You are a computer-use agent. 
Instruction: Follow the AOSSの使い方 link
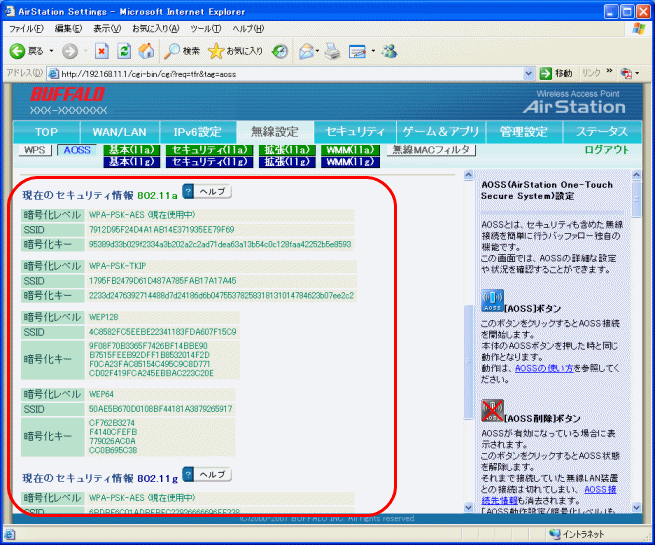pyautogui.click(x=544, y=368)
